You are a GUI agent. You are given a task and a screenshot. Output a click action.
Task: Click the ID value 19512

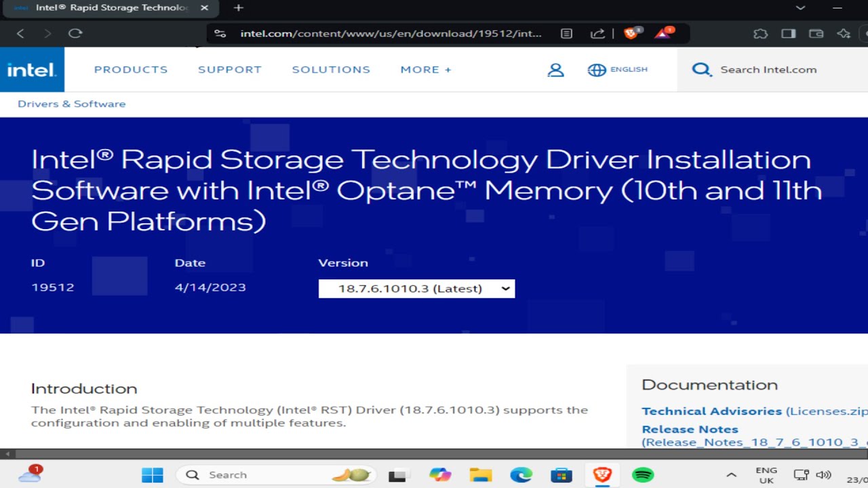point(53,287)
